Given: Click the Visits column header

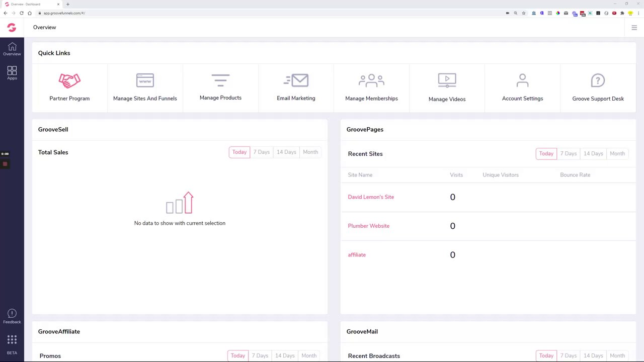Looking at the screenshot, I should [x=456, y=175].
